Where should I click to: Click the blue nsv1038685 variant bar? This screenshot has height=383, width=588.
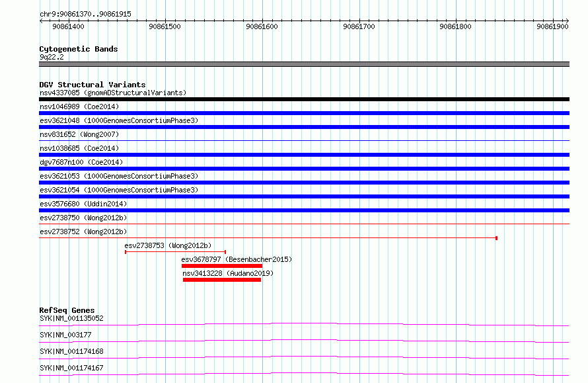tap(304, 155)
